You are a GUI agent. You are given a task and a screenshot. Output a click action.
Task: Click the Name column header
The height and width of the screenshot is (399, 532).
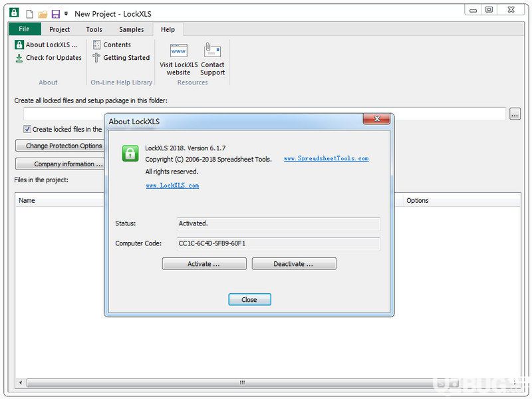(60, 201)
